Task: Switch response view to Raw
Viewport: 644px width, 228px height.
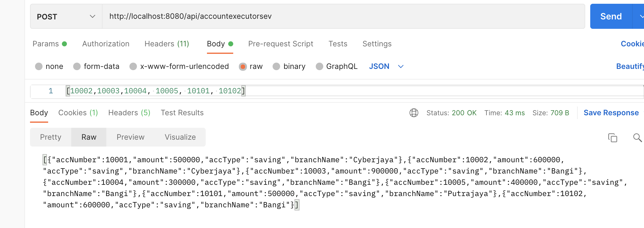Action: click(x=89, y=137)
